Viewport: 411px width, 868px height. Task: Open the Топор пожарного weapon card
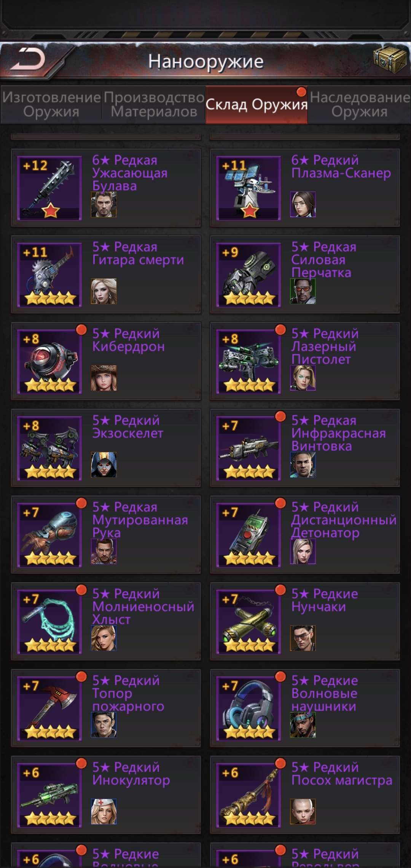(106, 708)
